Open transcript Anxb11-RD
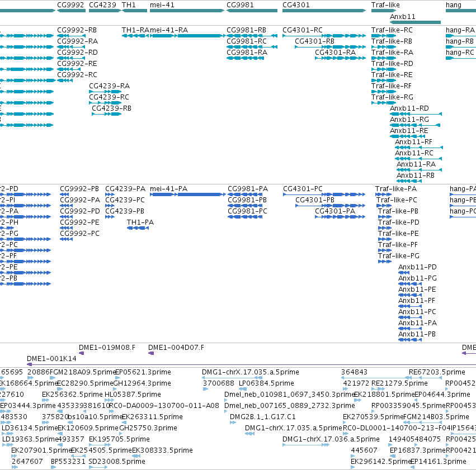Image resolution: width=476 pixels, height=470 pixels. tap(409, 108)
